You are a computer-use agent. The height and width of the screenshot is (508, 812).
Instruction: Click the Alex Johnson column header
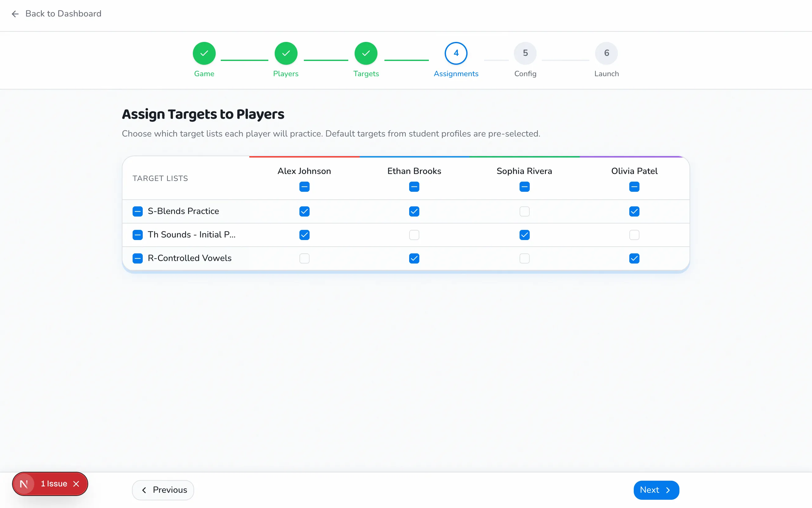pyautogui.click(x=304, y=171)
